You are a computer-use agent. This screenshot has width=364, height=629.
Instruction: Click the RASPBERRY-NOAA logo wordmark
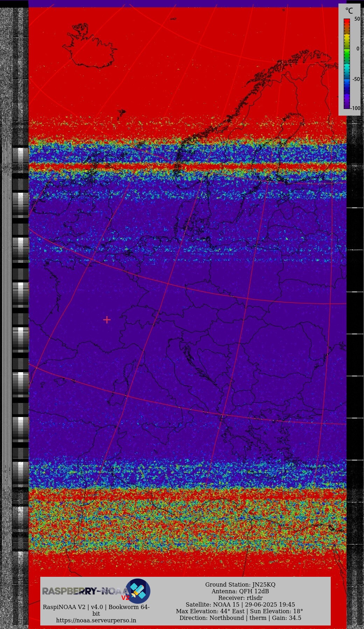tap(86, 591)
